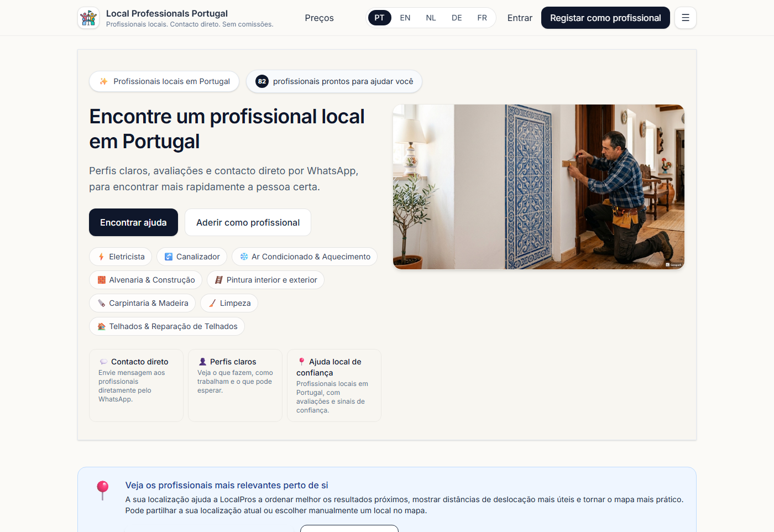The image size is (774, 532).
Task: Click the brick icon on Alvenaria chip
Action: 102,280
